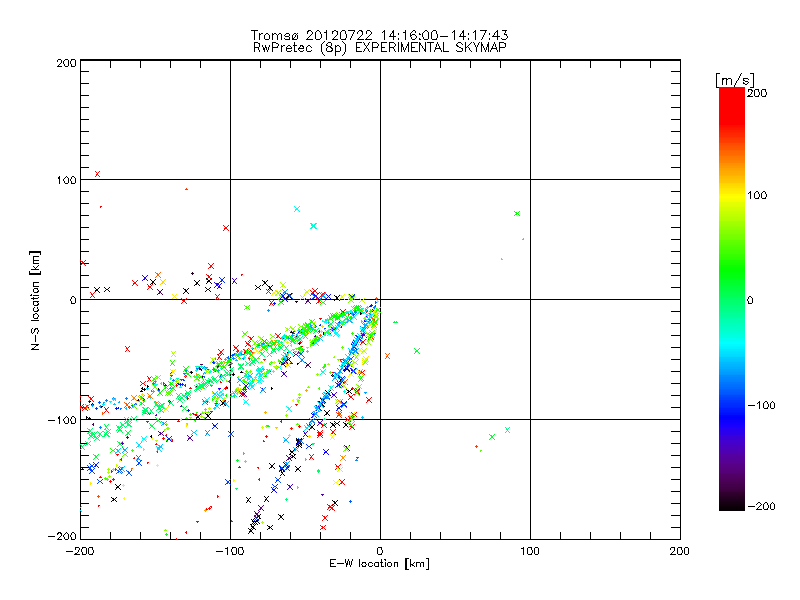Select the red cross marker near top-left corner
Image resolution: width=800 pixels, height=600 pixels.
click(97, 174)
